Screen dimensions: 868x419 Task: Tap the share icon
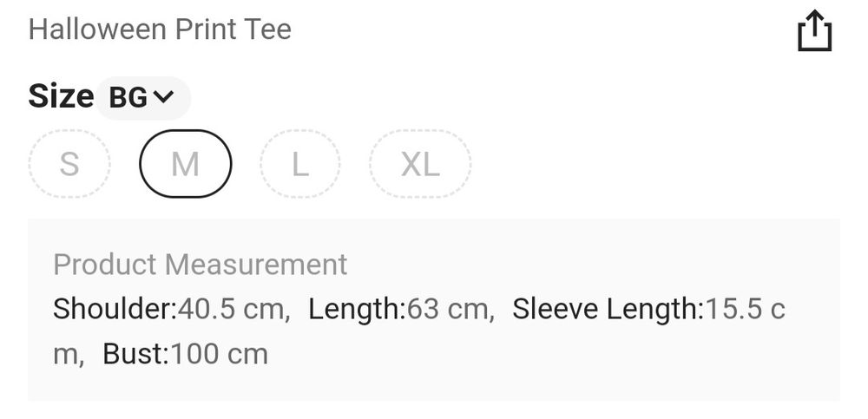pyautogui.click(x=814, y=32)
